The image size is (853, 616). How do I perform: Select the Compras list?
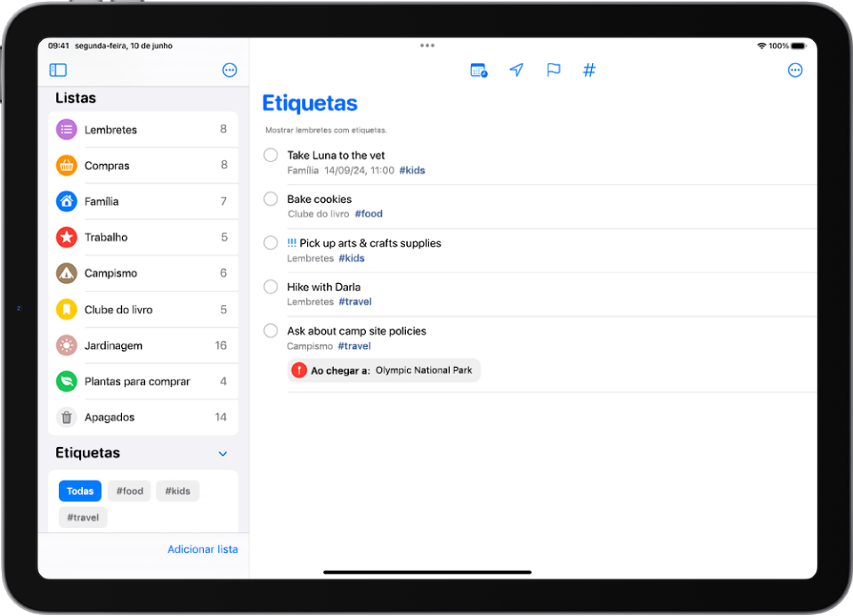[142, 166]
